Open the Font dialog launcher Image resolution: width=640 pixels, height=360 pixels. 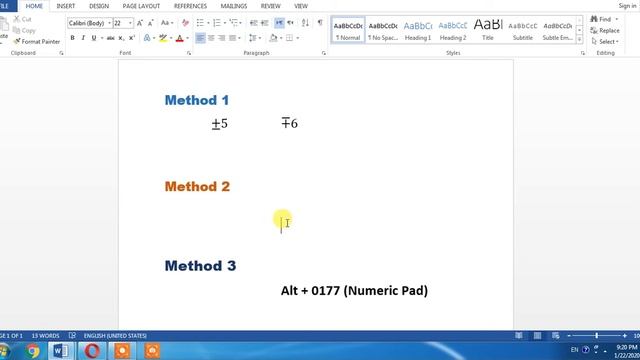click(x=189, y=53)
